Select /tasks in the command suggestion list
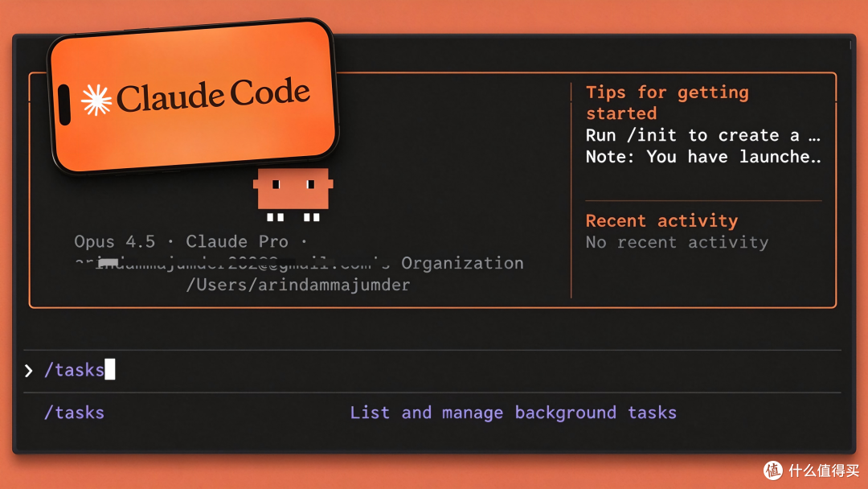868x489 pixels. click(74, 413)
